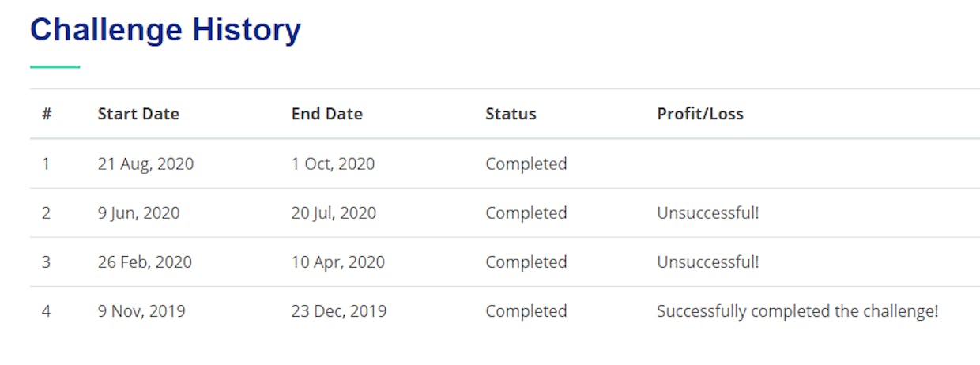This screenshot has width=980, height=365.
Task: Select start date 21 Aug, 2020
Action: tap(145, 164)
